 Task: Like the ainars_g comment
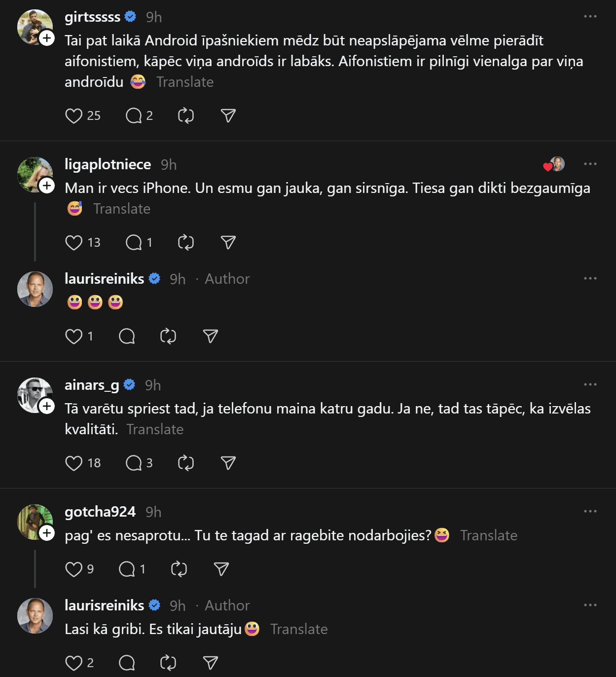point(74,463)
